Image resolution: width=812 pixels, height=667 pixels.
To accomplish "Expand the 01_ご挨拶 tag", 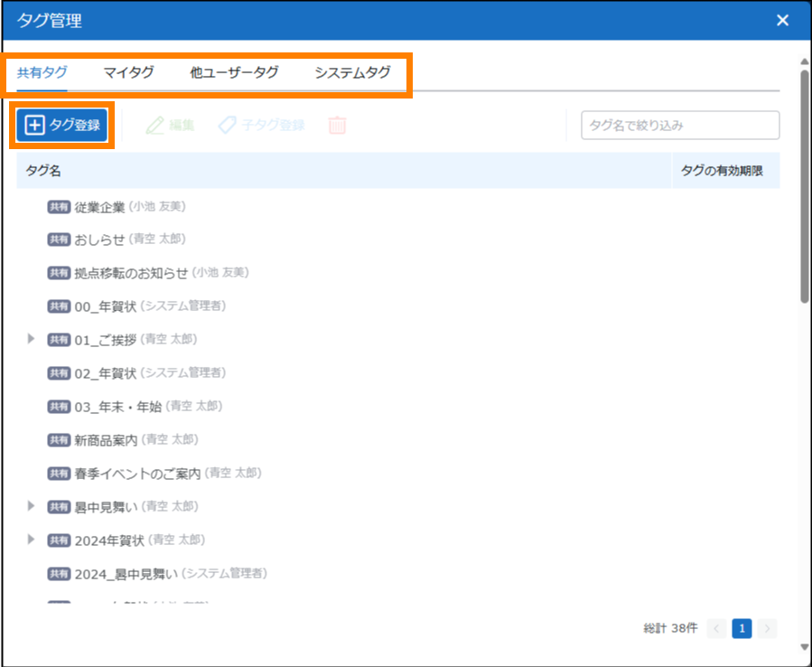I will 32,339.
